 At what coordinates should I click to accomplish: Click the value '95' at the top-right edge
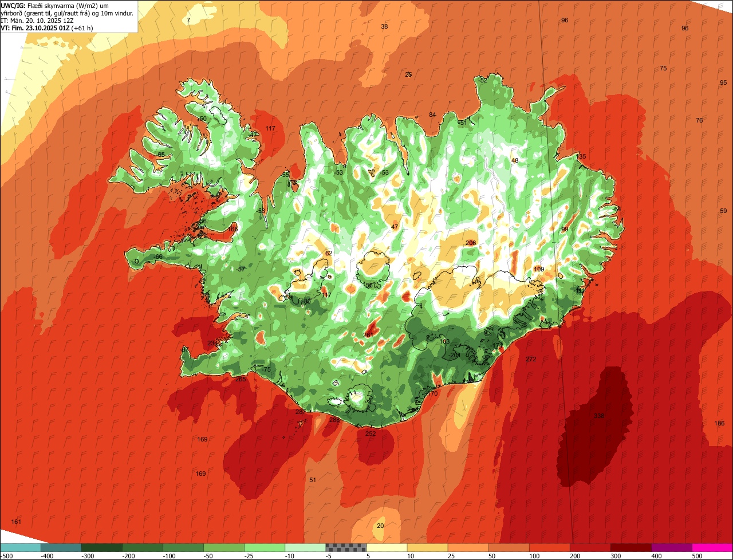723,82
